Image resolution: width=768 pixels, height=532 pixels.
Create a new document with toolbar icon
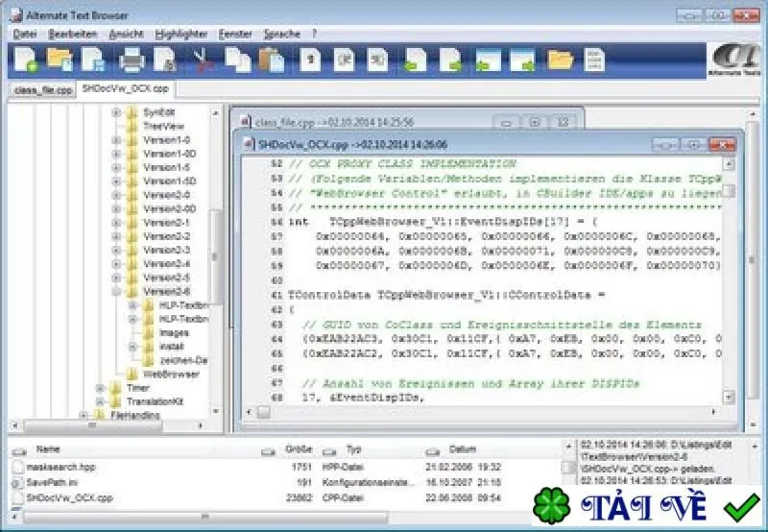[x=27, y=60]
